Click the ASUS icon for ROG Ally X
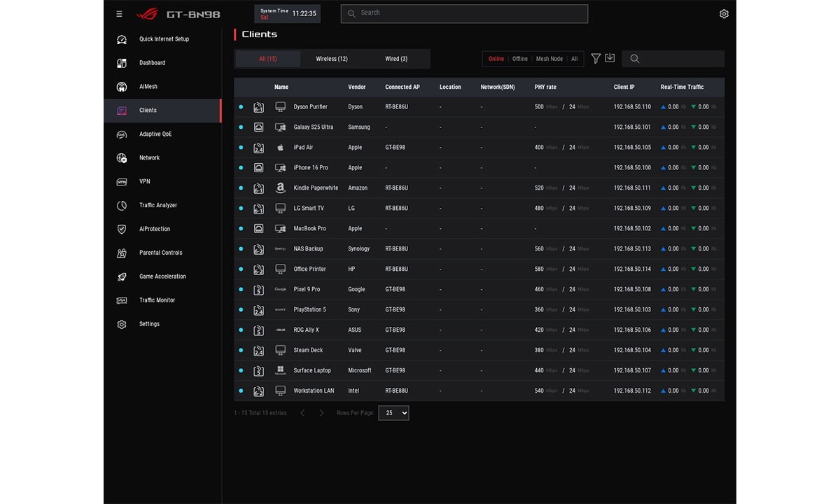Viewport: 840px width, 504px height. 280,330
